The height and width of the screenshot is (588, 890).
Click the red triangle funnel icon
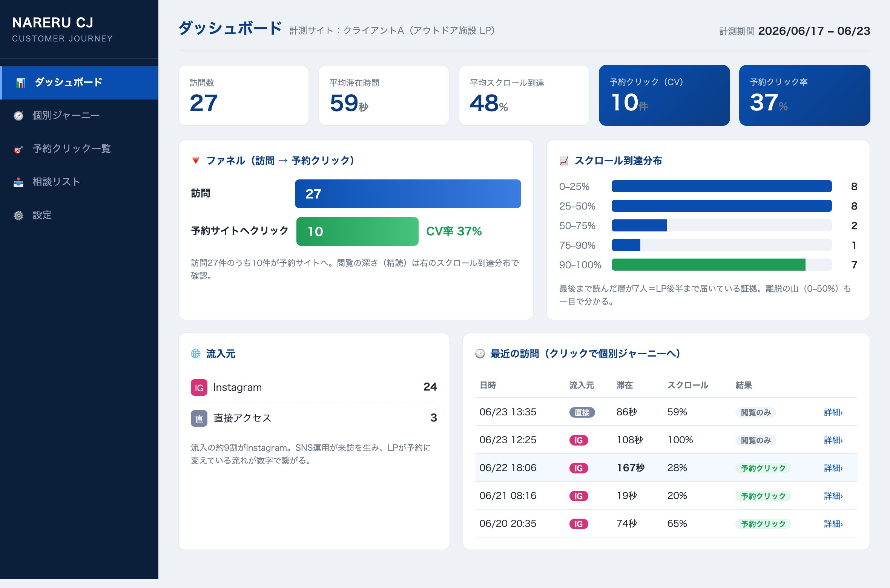click(196, 161)
